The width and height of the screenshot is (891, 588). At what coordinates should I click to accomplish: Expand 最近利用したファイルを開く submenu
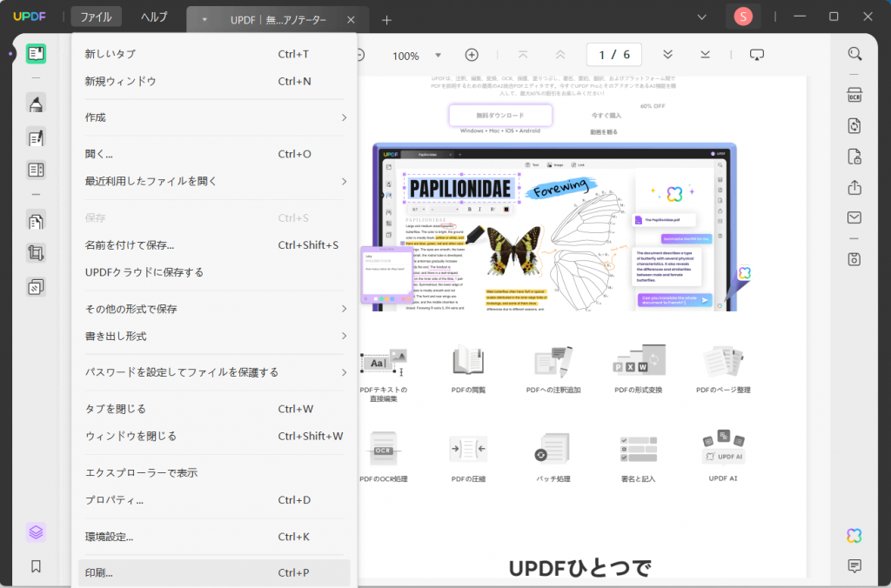point(214,181)
